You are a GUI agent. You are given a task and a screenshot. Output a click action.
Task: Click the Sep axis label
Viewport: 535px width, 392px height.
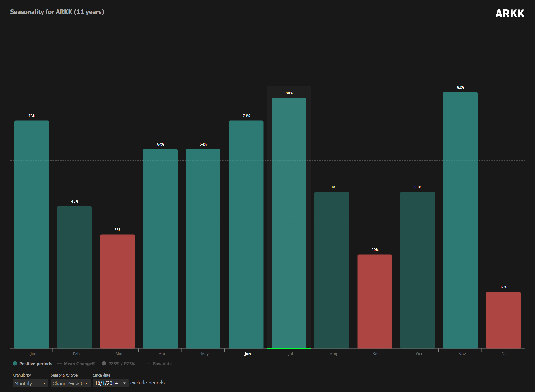tap(376, 354)
